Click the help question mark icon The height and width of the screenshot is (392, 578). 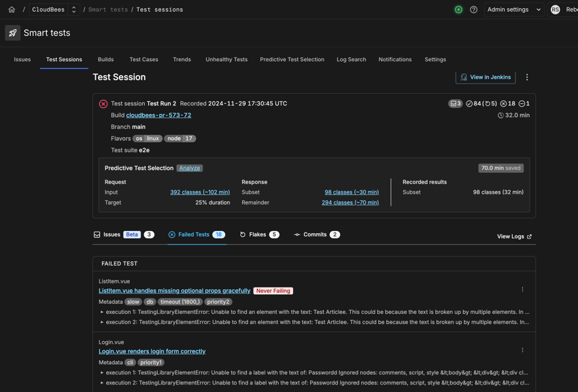tap(474, 9)
